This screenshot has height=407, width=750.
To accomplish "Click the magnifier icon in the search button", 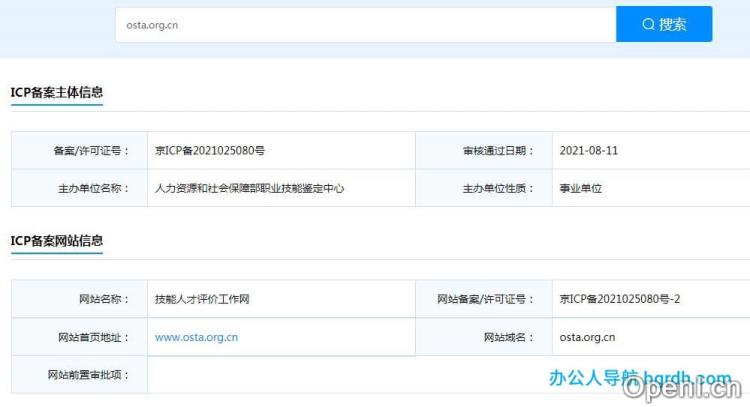I will (648, 24).
